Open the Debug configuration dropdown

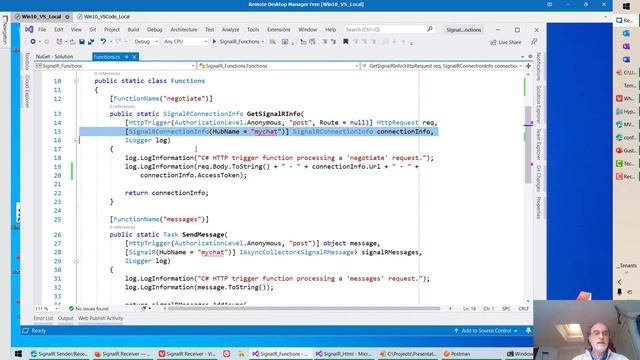point(146,42)
